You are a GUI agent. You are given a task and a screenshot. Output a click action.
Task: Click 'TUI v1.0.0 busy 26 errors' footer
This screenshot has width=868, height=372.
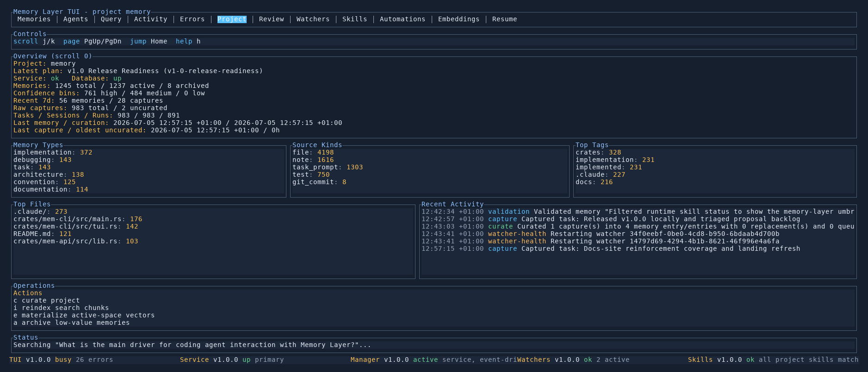[61, 360]
